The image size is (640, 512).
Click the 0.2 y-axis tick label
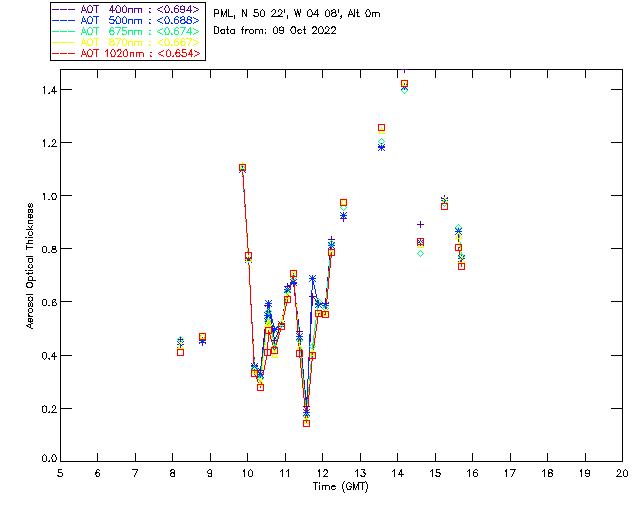pos(49,409)
